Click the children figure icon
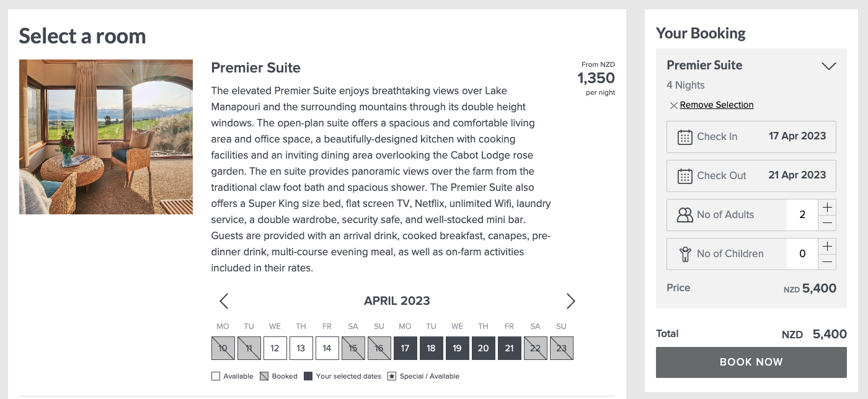 click(x=684, y=254)
